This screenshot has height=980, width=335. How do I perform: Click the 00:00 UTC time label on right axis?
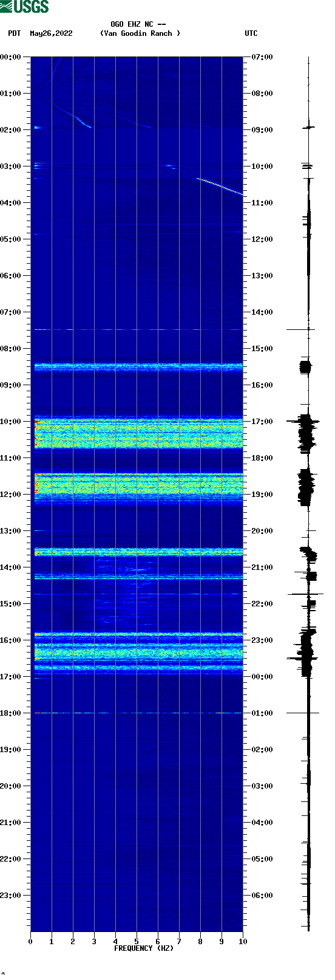point(262,677)
